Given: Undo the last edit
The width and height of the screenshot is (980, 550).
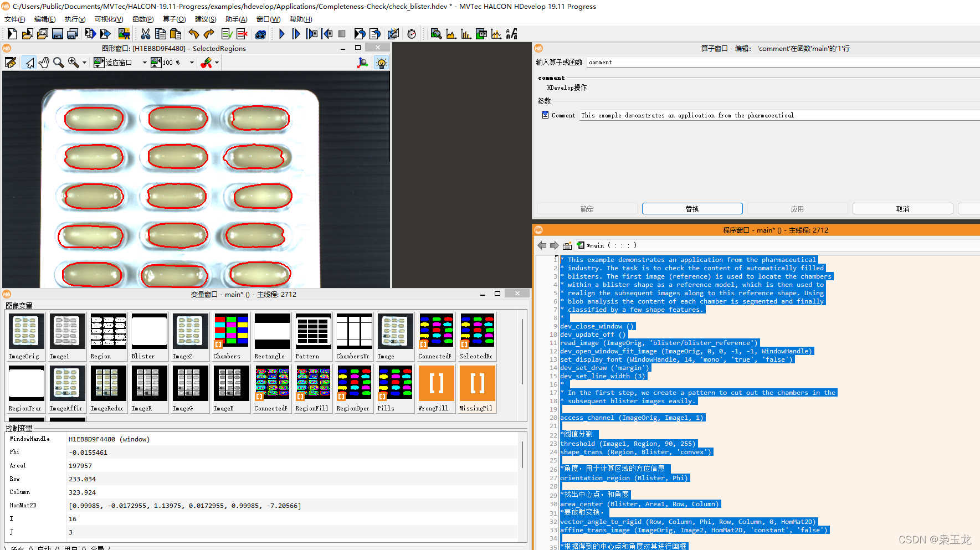Looking at the screenshot, I should [x=194, y=34].
